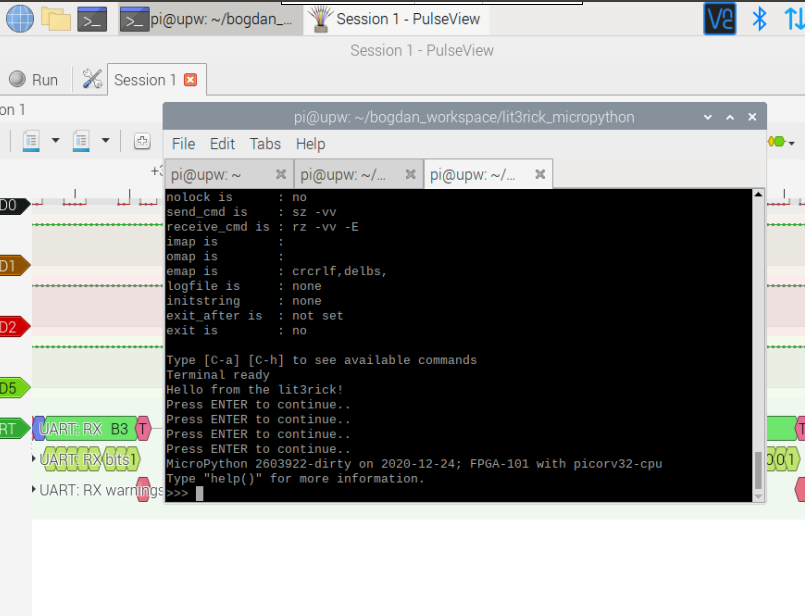Viewport: 805px width, 616px height.
Task: Select the Session 1 tab in PulseView
Action: pos(145,80)
